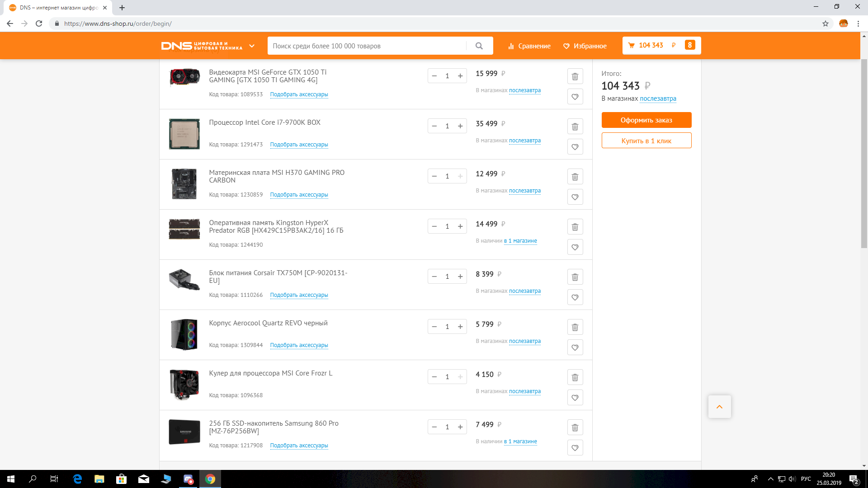The height and width of the screenshot is (488, 868).
Task: Open Подобрать аксессуары for GTX 1050 Ti
Action: click(299, 94)
